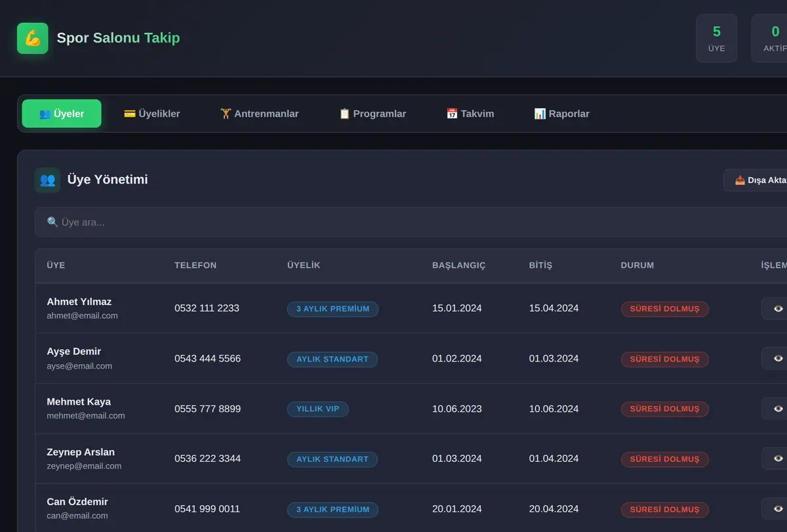
Task: Click end date 01.03.2024
Action: 554,359
